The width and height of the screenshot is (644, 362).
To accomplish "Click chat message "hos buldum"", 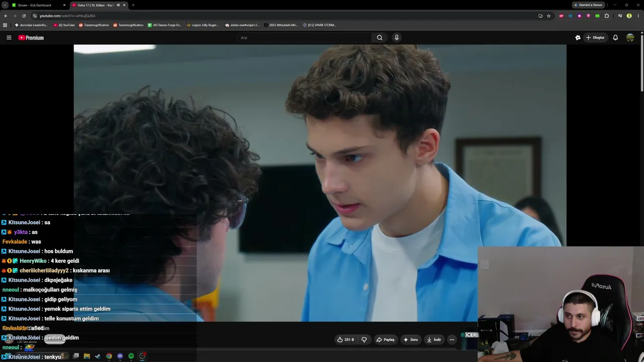I will click(x=58, y=251).
